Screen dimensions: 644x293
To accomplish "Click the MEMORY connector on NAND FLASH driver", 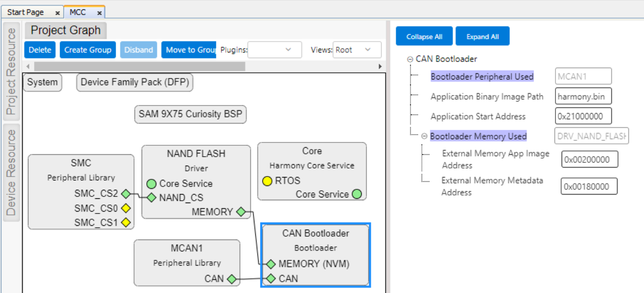I will click(x=241, y=212).
